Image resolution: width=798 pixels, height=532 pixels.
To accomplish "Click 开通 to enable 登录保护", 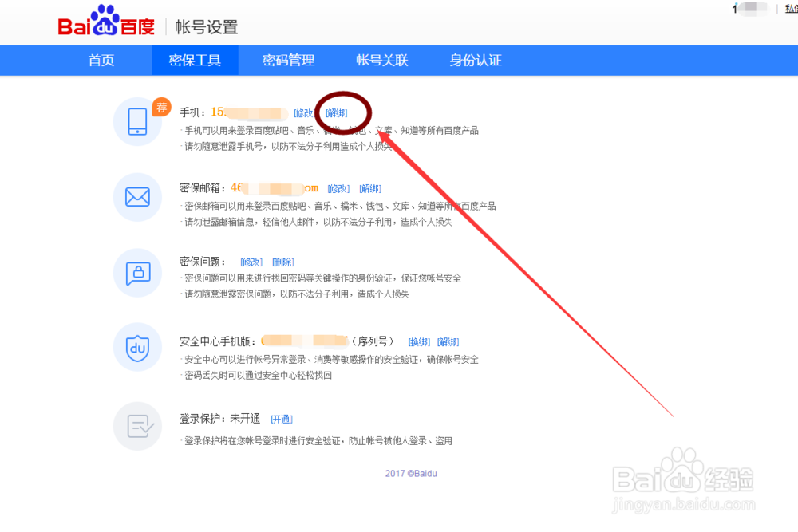I will [x=282, y=419].
